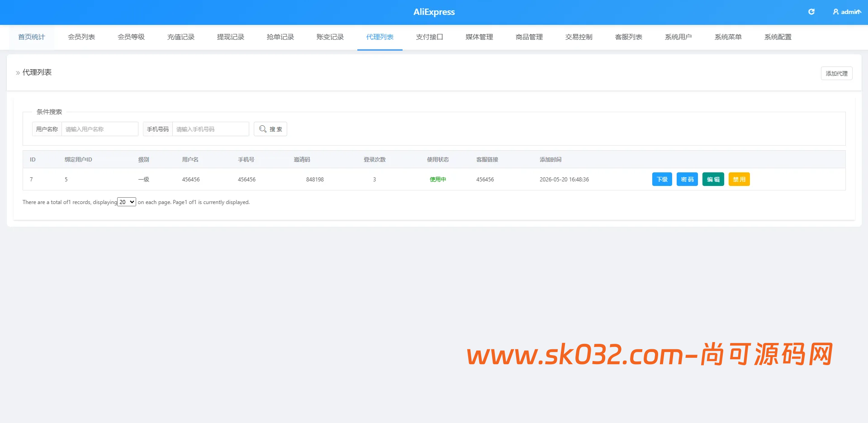Click the 密码 button for agent 7
Image resolution: width=868 pixels, height=423 pixels.
coord(687,179)
